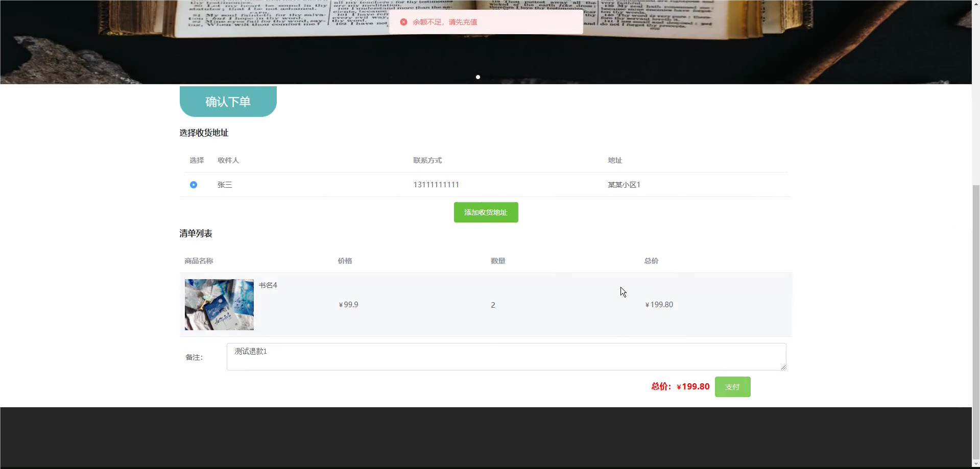Click the 清单列表 section title
980x469 pixels.
[196, 233]
